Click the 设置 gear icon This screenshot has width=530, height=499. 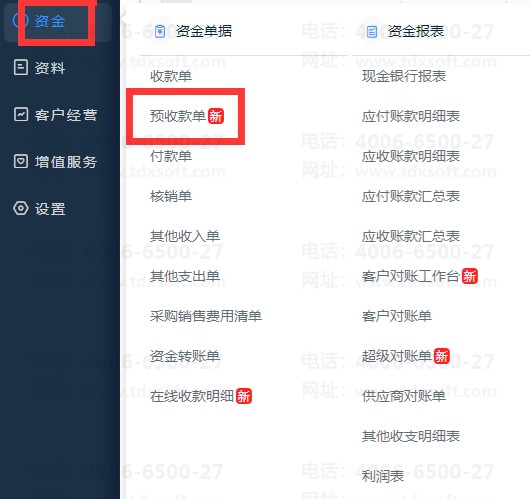coord(21,208)
